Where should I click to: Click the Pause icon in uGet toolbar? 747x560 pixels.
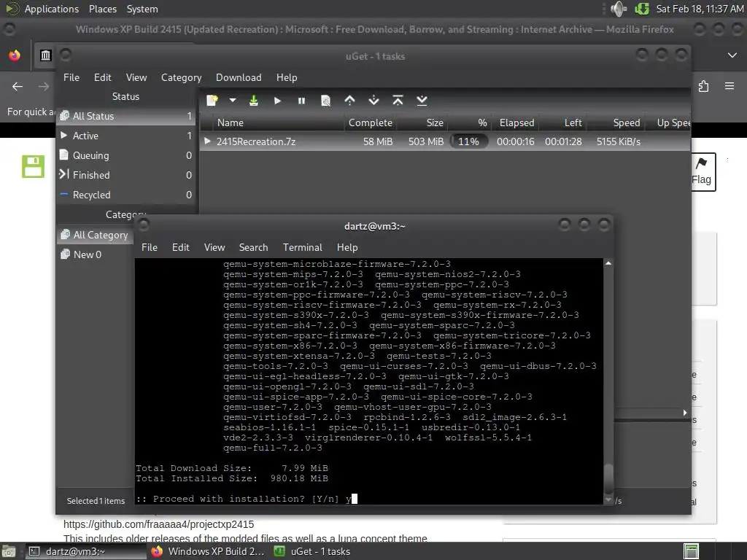click(301, 101)
